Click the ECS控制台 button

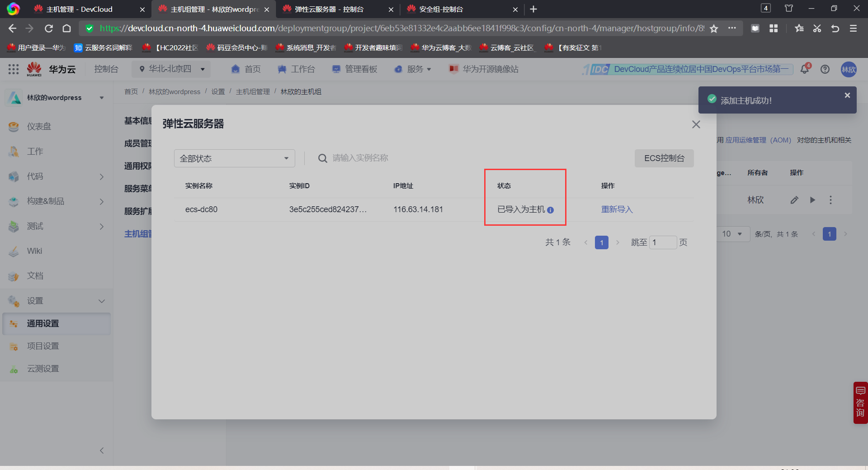coord(664,158)
